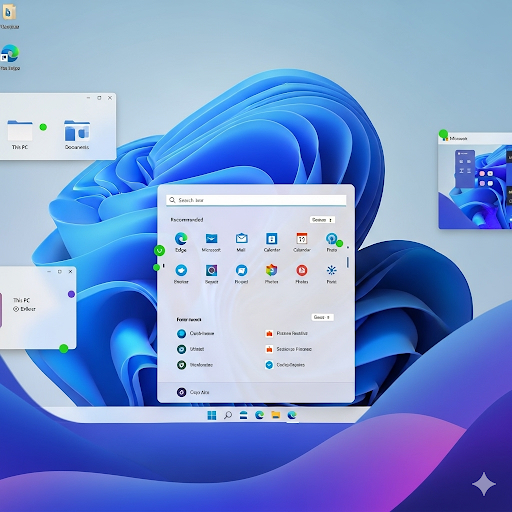The width and height of the screenshot is (512, 512).
Task: Click the Windows Start button on taskbar
Action: (212, 415)
